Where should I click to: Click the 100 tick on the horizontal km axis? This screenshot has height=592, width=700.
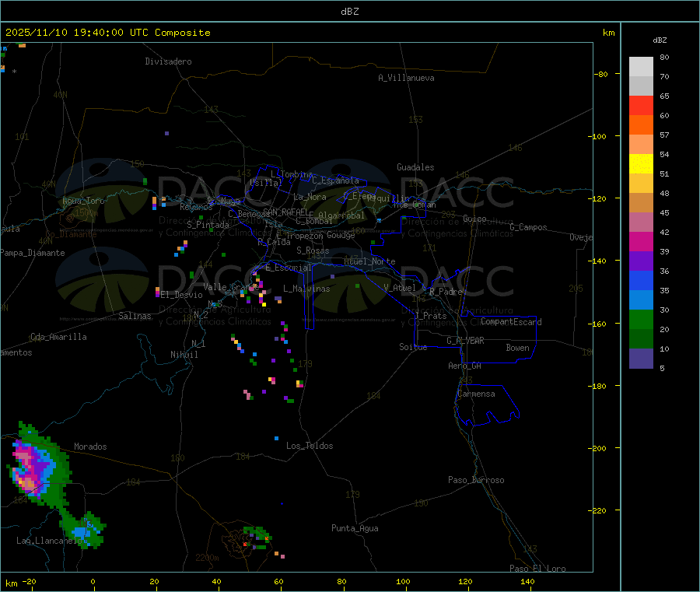click(x=404, y=581)
